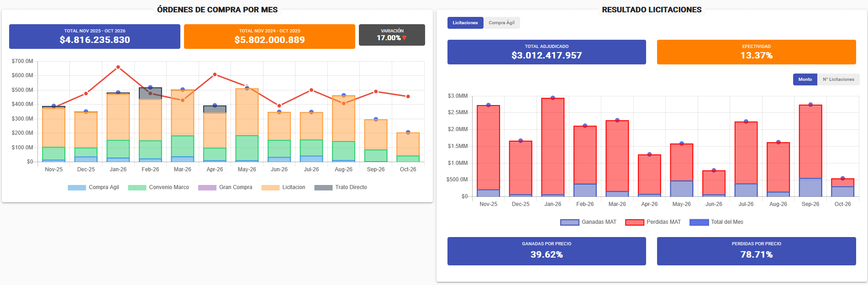Click the blue Ganadas segment of the Sep-26 bar
This screenshot has width=868, height=285.
click(x=810, y=187)
